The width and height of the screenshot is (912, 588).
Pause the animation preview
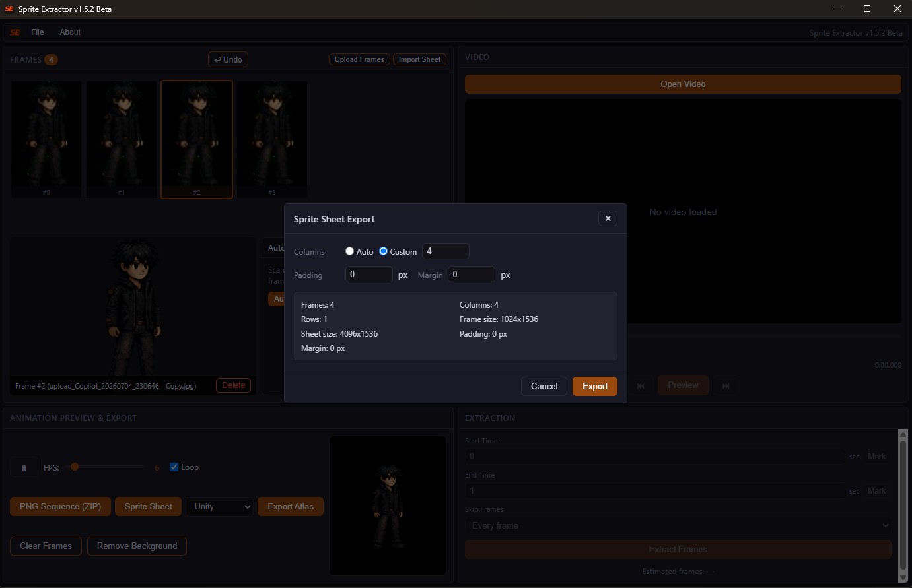point(24,467)
